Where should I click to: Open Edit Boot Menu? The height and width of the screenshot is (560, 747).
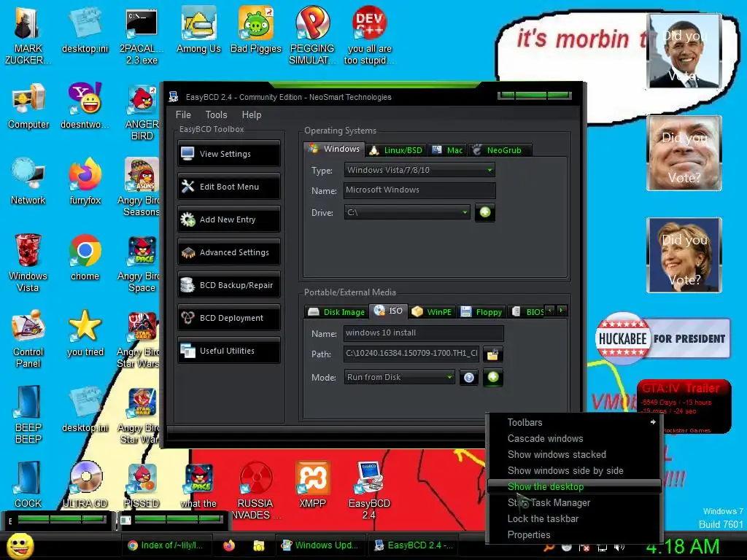pyautogui.click(x=228, y=187)
